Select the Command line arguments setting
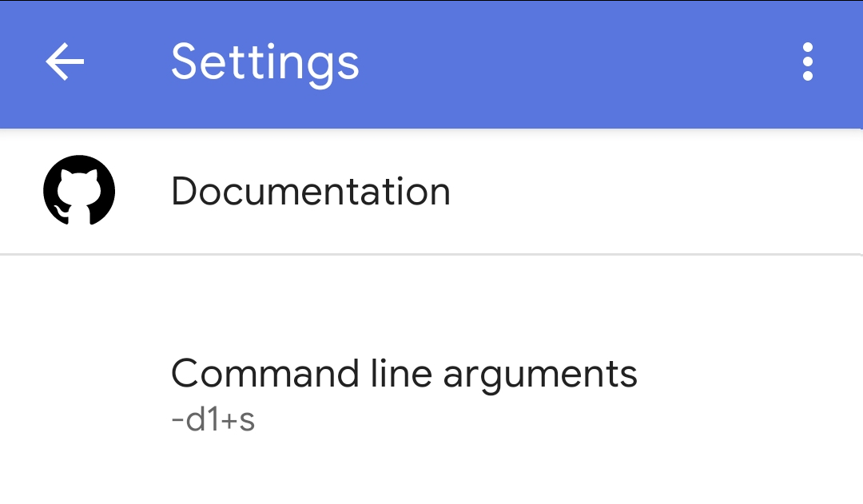Screen dimensions: 863x504 coord(404,374)
